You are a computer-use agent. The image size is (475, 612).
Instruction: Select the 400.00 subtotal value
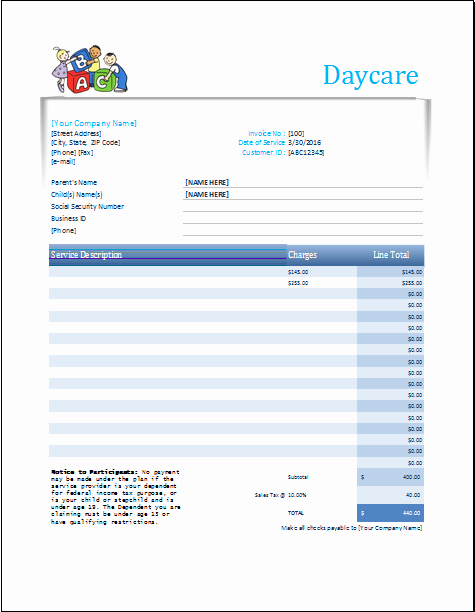tap(411, 477)
